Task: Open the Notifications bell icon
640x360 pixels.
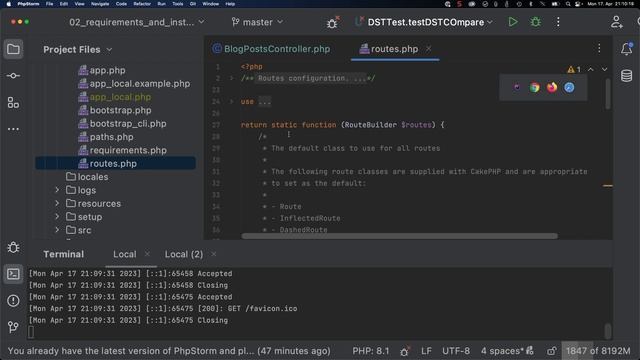Action: tap(627, 49)
